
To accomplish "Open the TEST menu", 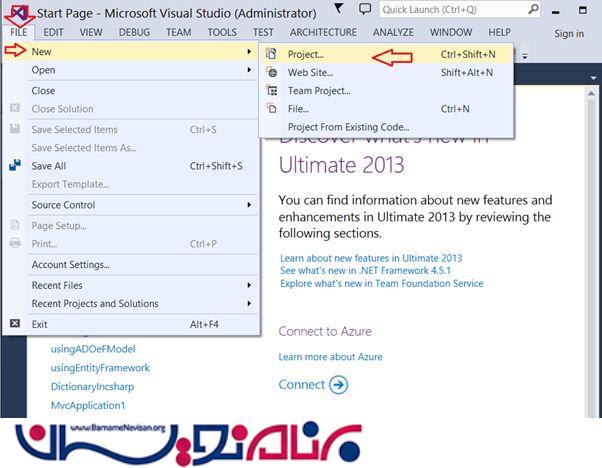I will pos(263,32).
